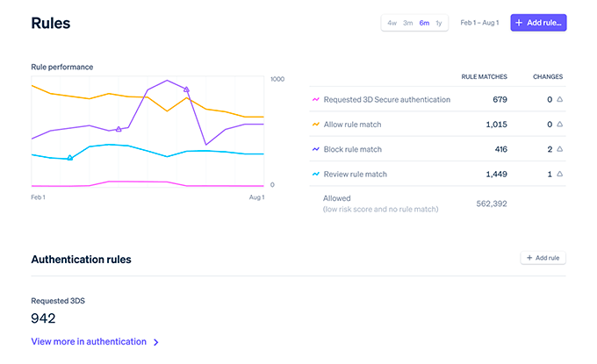Viewport: 597px width, 364px height.
Task: Open the Feb 1 – Aug 1 date range
Action: coord(479,23)
